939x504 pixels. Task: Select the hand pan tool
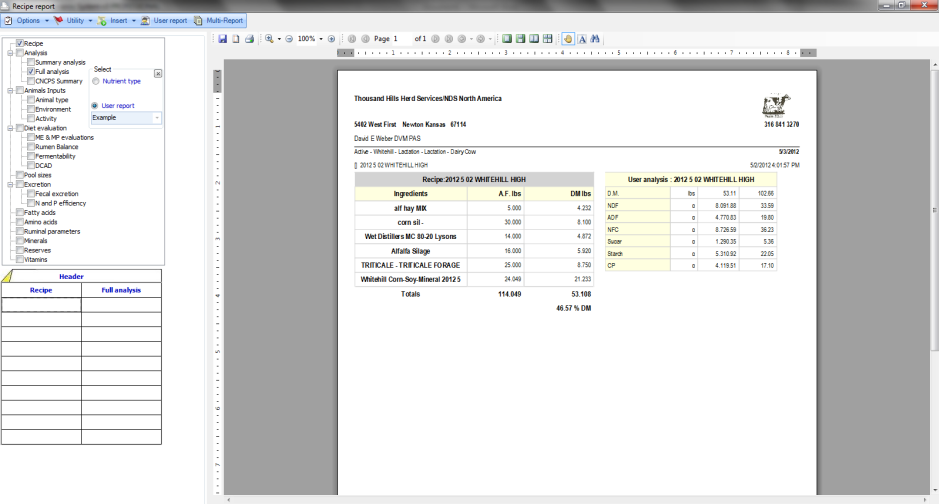568,39
